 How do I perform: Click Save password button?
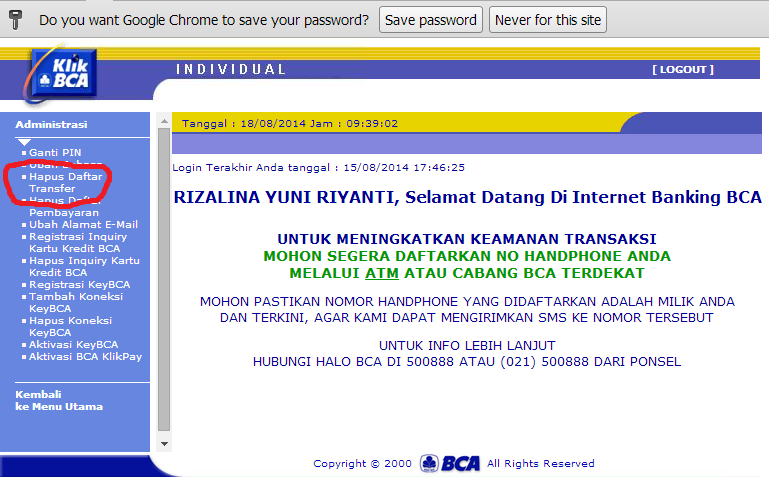point(431,20)
